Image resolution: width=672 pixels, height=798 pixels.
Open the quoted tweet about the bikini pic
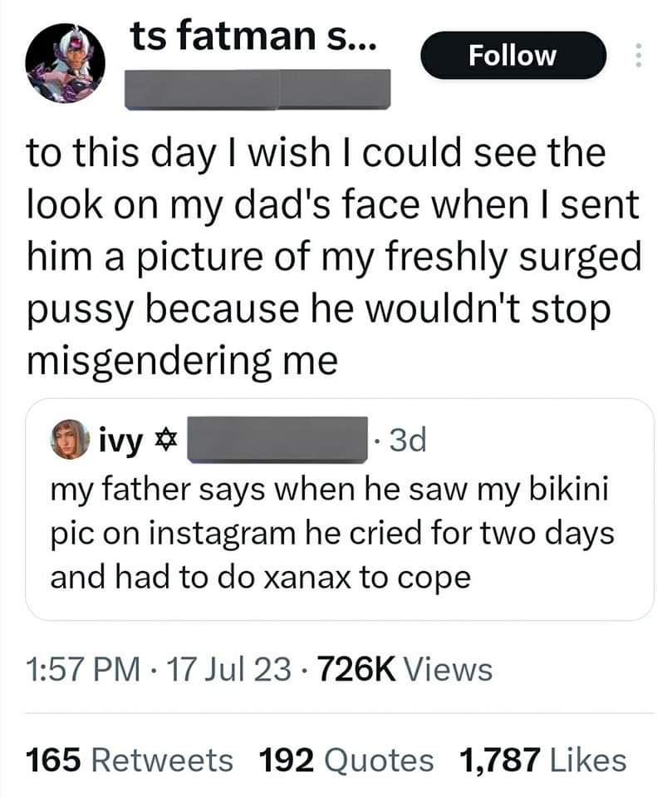[x=339, y=510]
